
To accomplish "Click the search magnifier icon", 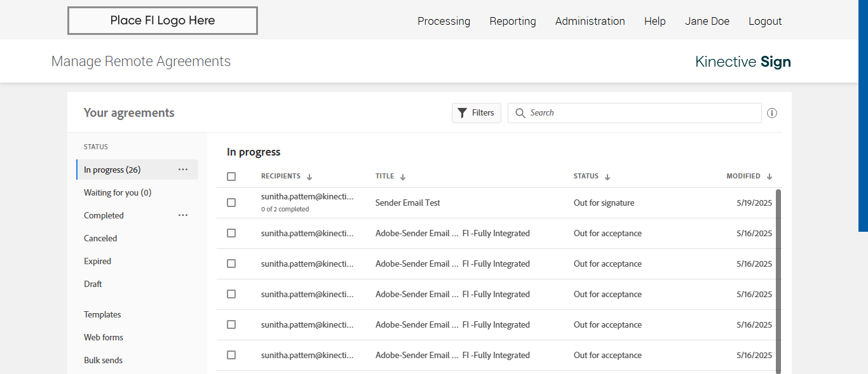I will [x=520, y=113].
